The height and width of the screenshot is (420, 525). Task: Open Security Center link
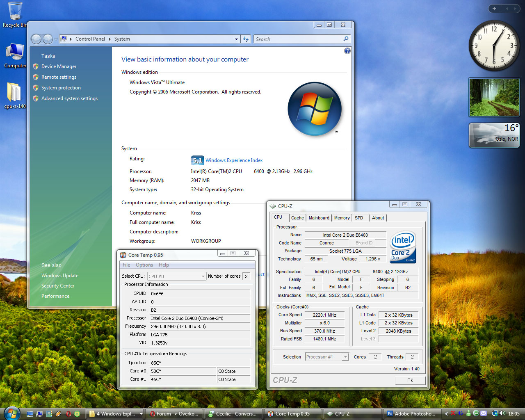pyautogui.click(x=58, y=286)
